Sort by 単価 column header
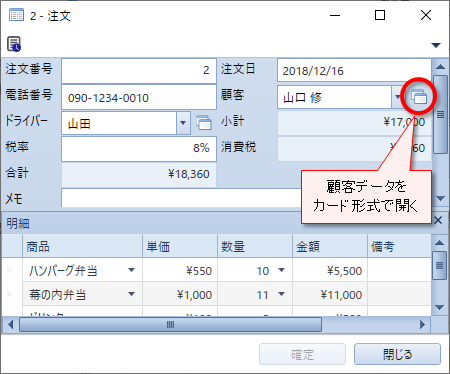Image resolution: width=450 pixels, height=374 pixels. coord(180,246)
